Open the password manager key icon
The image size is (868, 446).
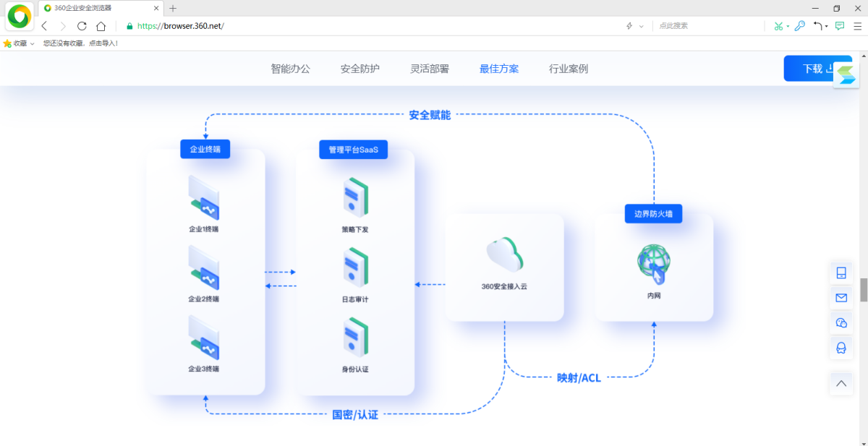(x=799, y=25)
